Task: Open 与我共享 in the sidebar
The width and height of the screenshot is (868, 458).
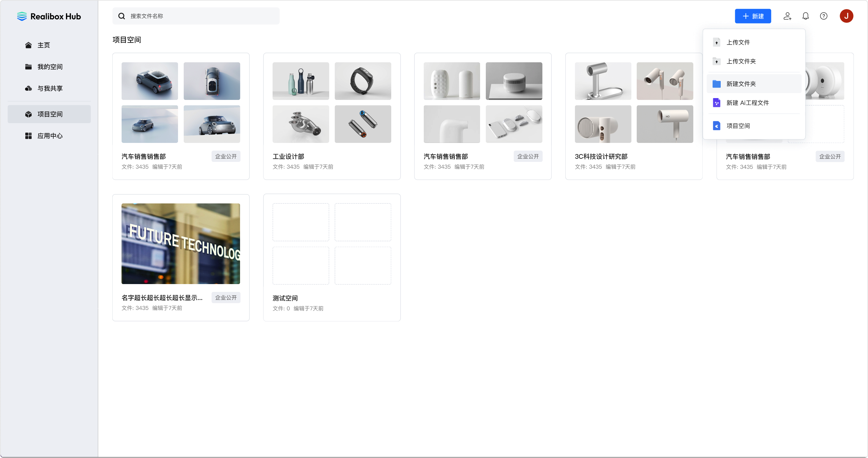Action: pos(49,88)
